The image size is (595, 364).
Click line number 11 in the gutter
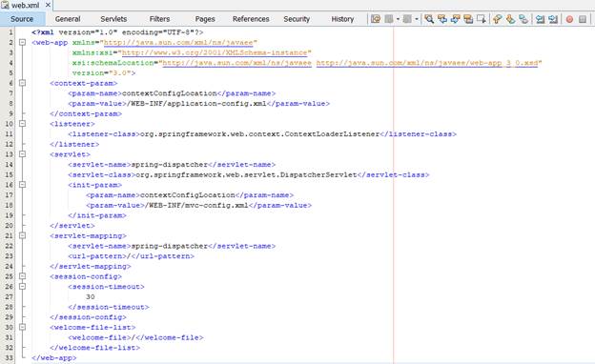pyautogui.click(x=9, y=133)
